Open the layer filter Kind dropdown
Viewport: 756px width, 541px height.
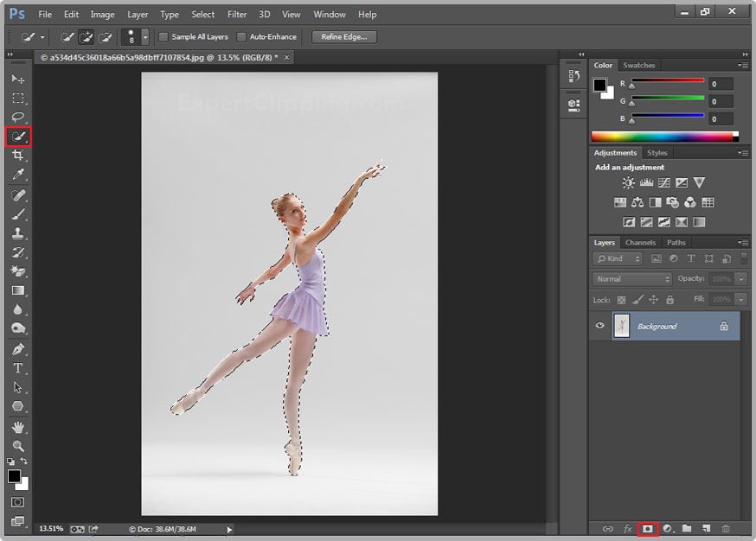coord(618,258)
